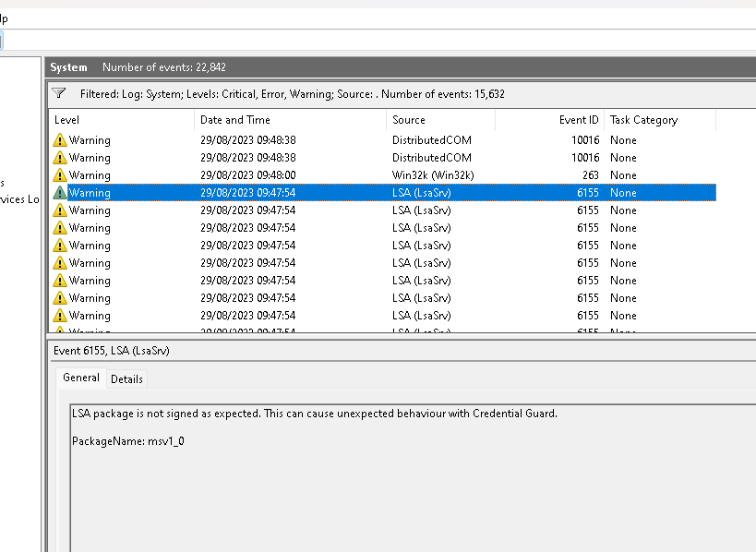Click 6155 in the highlighted blue row
The width and height of the screenshot is (756, 552).
click(x=588, y=193)
